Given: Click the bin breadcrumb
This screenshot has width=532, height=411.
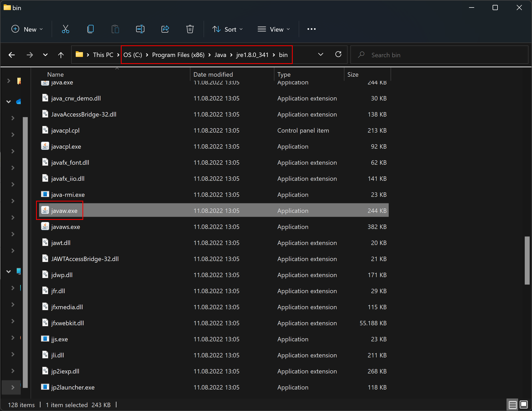Looking at the screenshot, I should 283,55.
